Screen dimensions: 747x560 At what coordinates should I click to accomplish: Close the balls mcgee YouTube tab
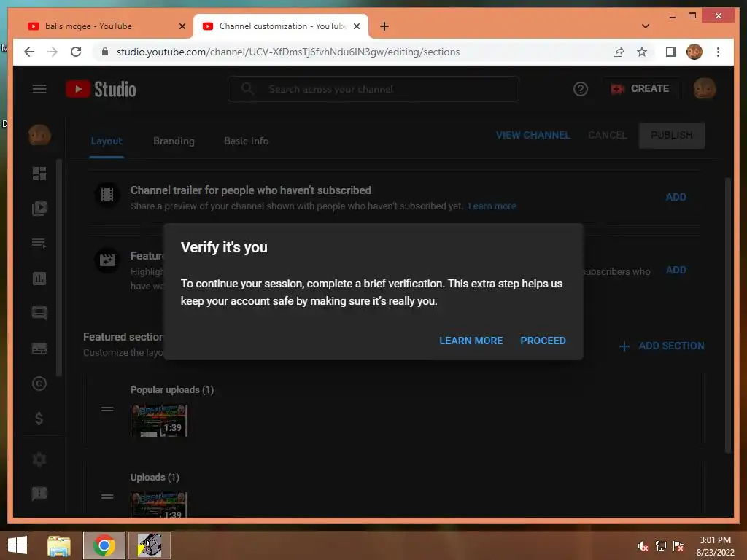[182, 26]
